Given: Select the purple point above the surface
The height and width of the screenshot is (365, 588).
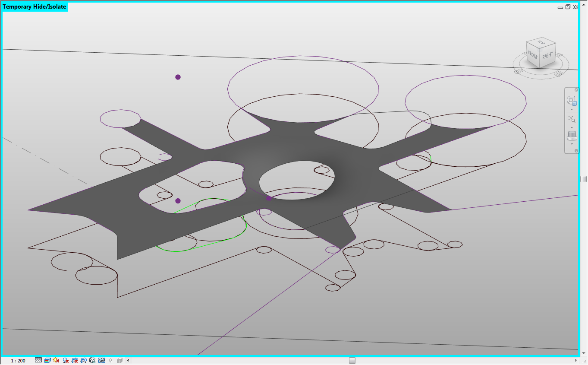Looking at the screenshot, I should click(178, 77).
